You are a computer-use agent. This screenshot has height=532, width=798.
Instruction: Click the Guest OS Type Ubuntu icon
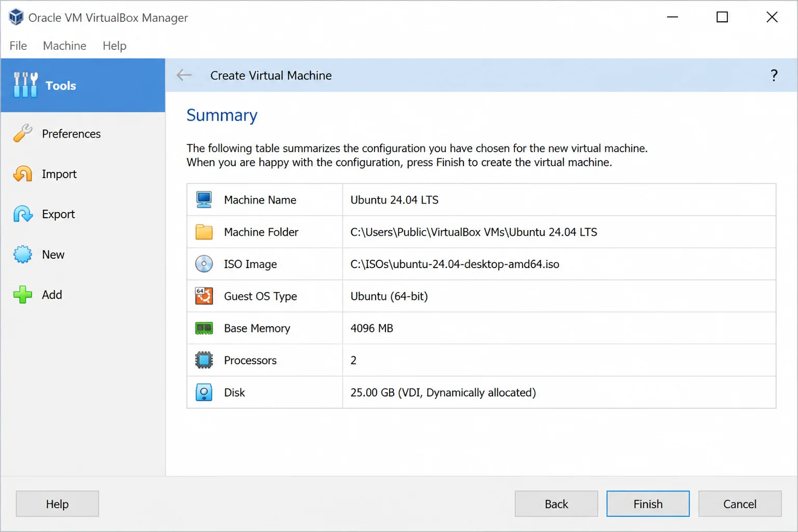pos(204,296)
